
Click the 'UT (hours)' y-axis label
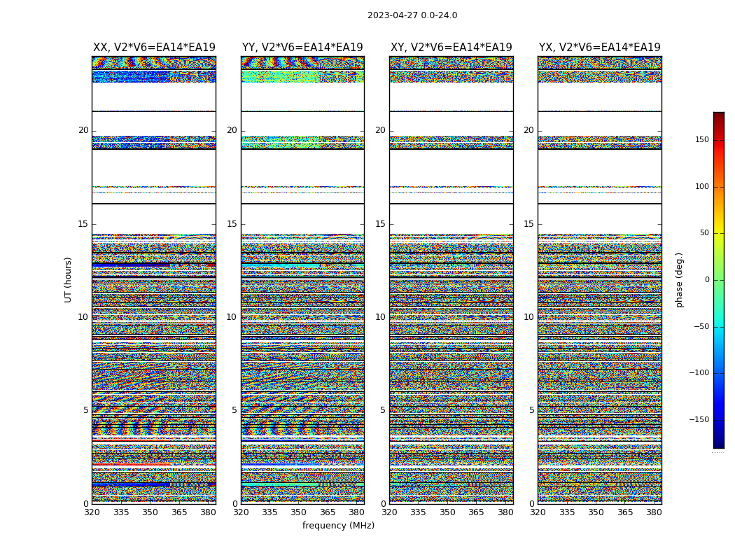coord(68,280)
